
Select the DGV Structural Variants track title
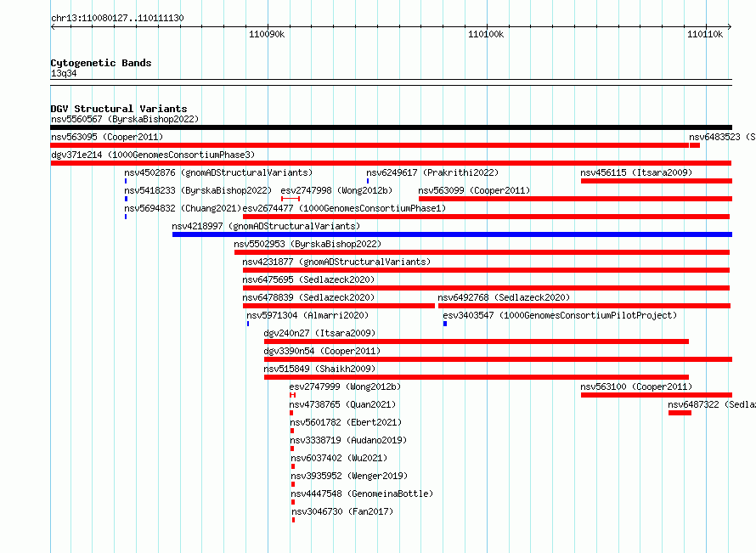point(119,109)
